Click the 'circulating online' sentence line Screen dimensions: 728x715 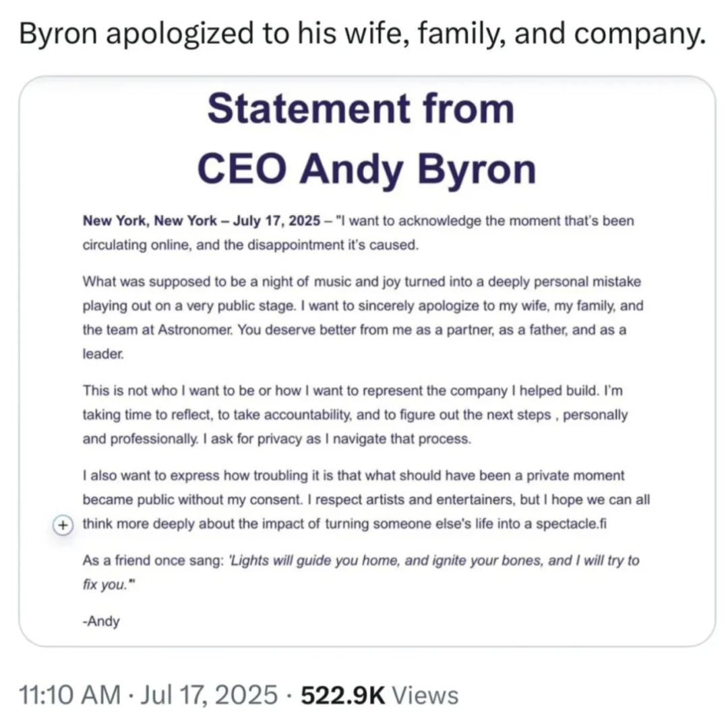point(251,245)
